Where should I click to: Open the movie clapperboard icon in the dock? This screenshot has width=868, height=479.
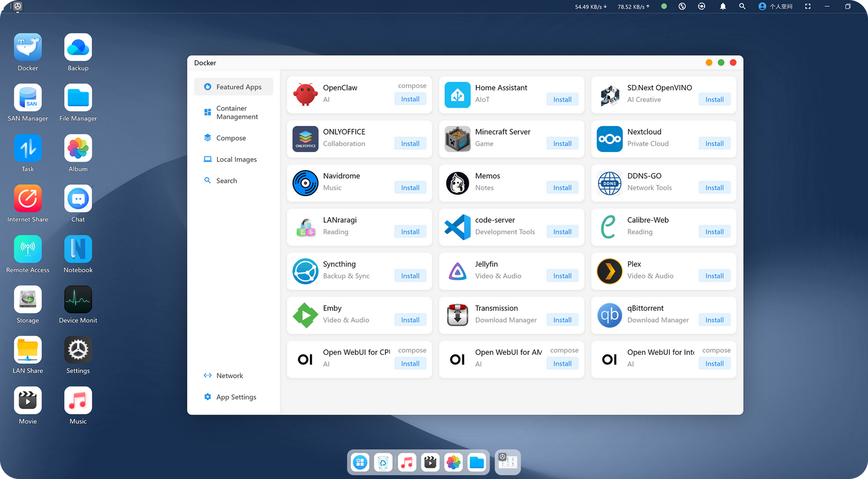(430, 462)
